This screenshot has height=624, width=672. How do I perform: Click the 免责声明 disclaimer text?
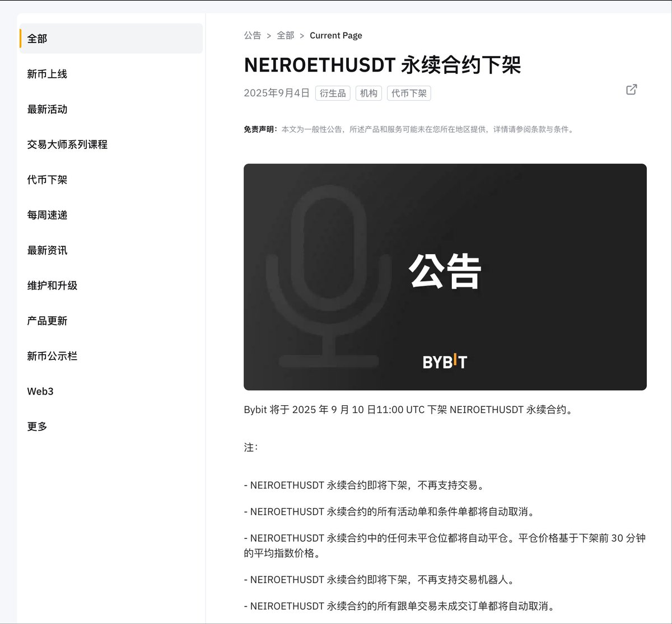408,129
